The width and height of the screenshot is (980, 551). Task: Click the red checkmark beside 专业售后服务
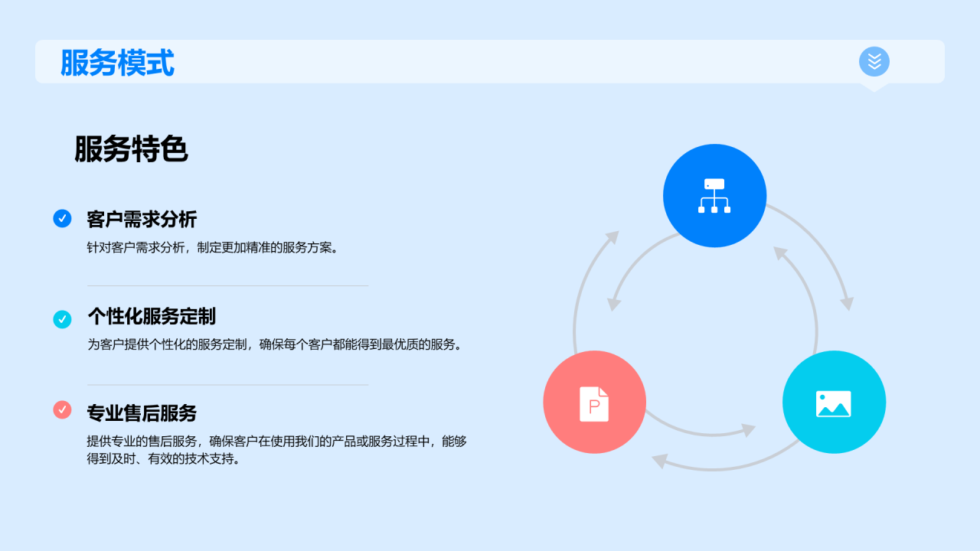62,410
